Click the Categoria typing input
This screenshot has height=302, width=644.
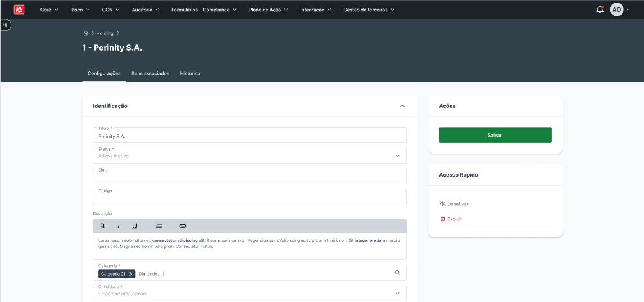point(151,274)
